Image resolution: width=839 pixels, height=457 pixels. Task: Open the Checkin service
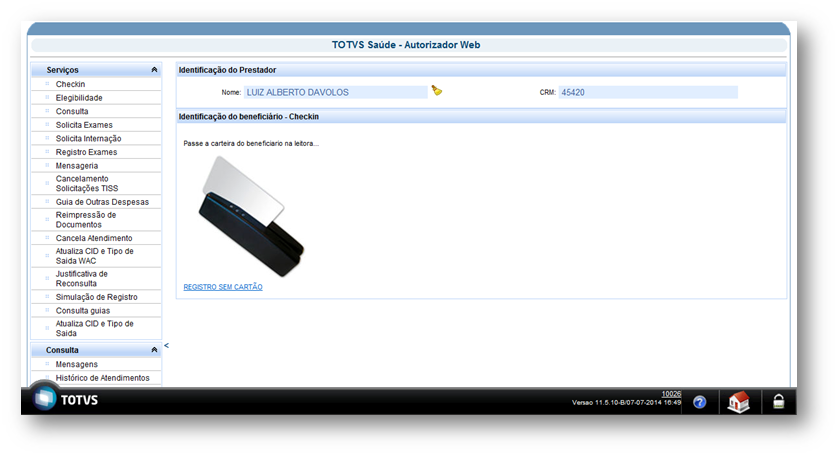[70, 84]
